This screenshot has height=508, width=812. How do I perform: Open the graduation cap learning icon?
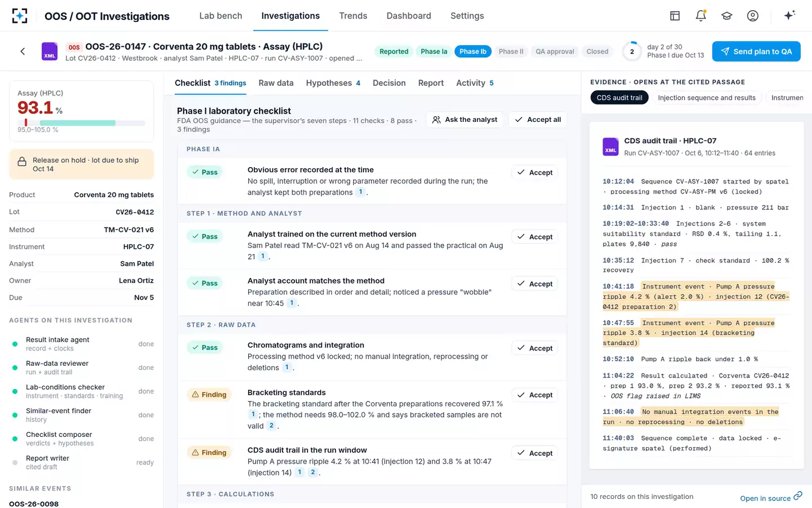[x=727, y=16]
